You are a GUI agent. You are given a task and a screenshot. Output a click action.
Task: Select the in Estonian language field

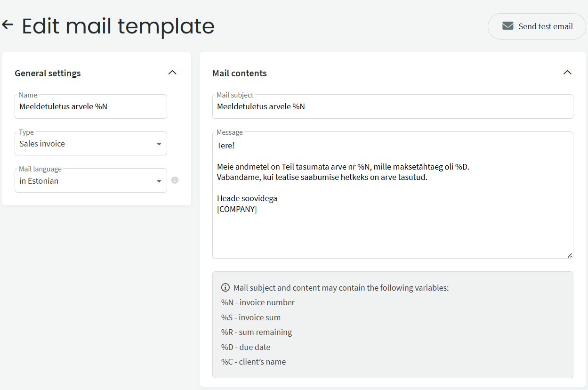tap(91, 181)
